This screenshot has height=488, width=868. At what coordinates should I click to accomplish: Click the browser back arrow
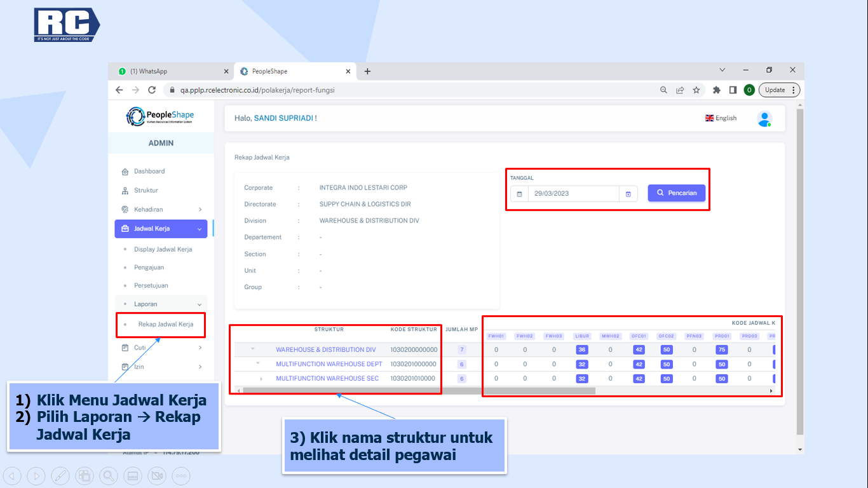click(x=119, y=90)
